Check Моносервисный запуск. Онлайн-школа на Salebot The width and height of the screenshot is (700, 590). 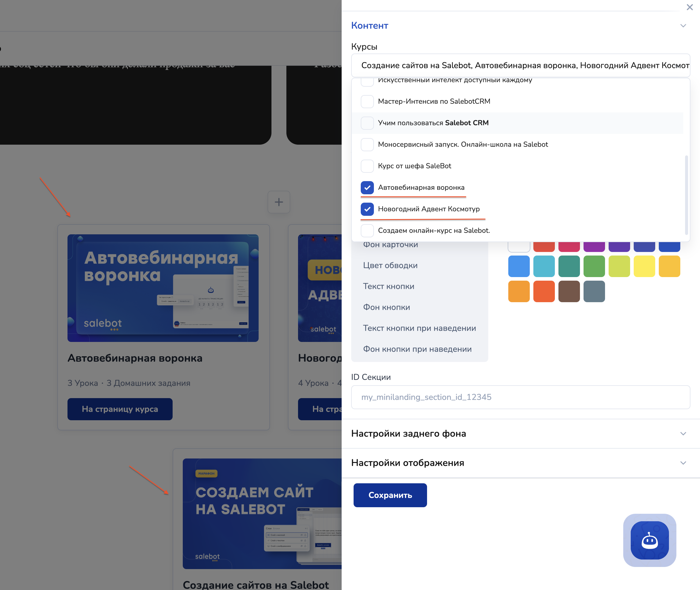point(367,144)
